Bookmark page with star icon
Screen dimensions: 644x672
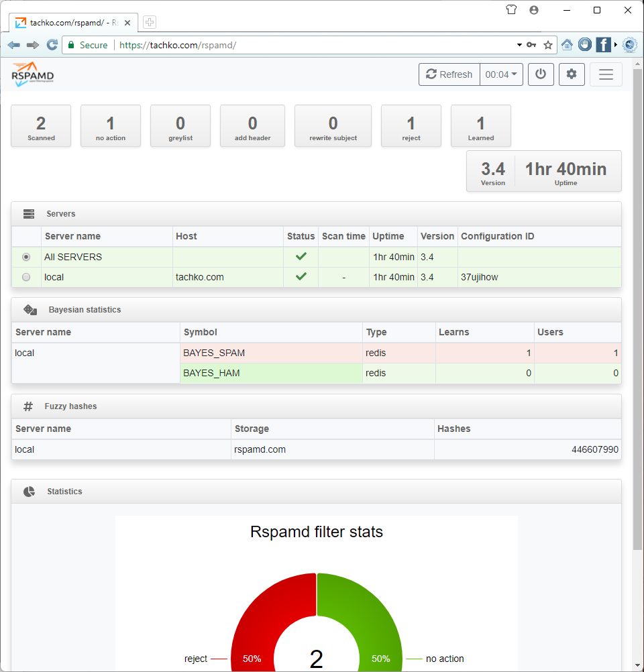(548, 45)
